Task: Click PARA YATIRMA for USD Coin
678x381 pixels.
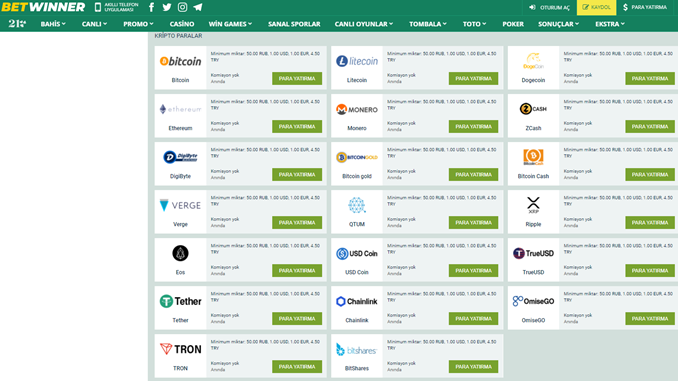Action: 473,270
